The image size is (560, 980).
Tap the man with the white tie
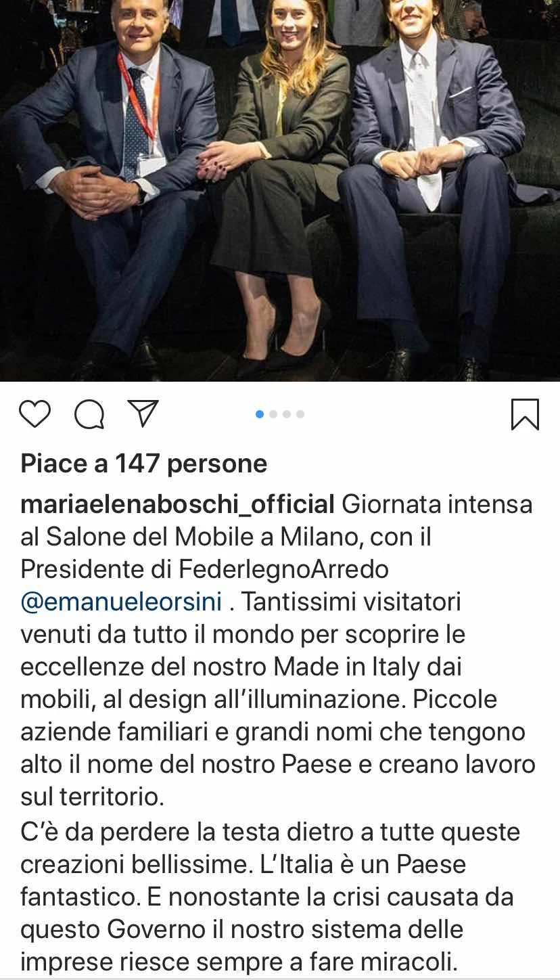coord(433,183)
